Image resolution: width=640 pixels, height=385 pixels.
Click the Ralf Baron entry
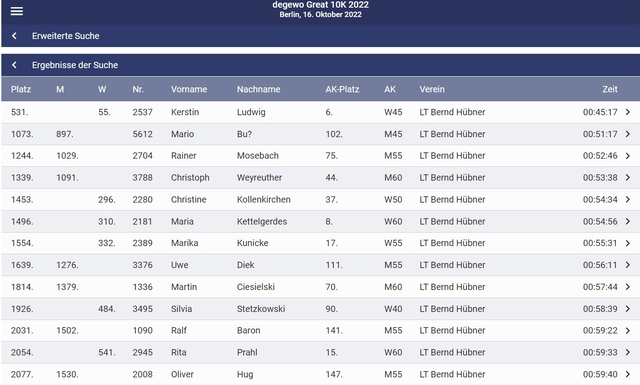pos(320,330)
